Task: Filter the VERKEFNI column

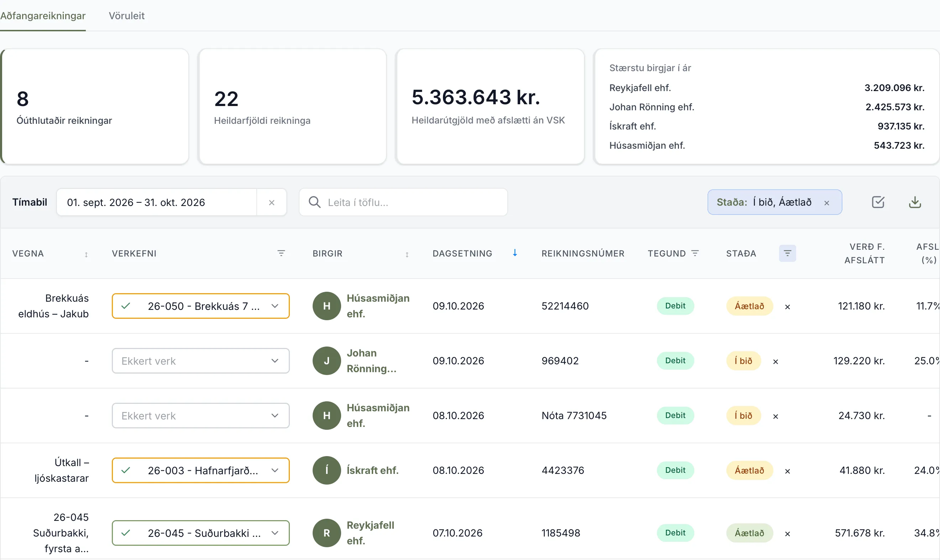Action: tap(281, 253)
